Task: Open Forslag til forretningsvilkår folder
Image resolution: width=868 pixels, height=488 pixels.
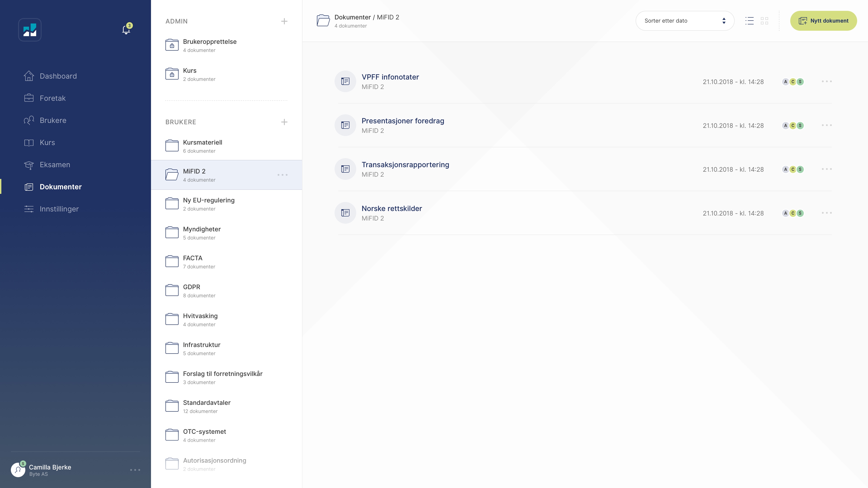Action: (x=226, y=378)
